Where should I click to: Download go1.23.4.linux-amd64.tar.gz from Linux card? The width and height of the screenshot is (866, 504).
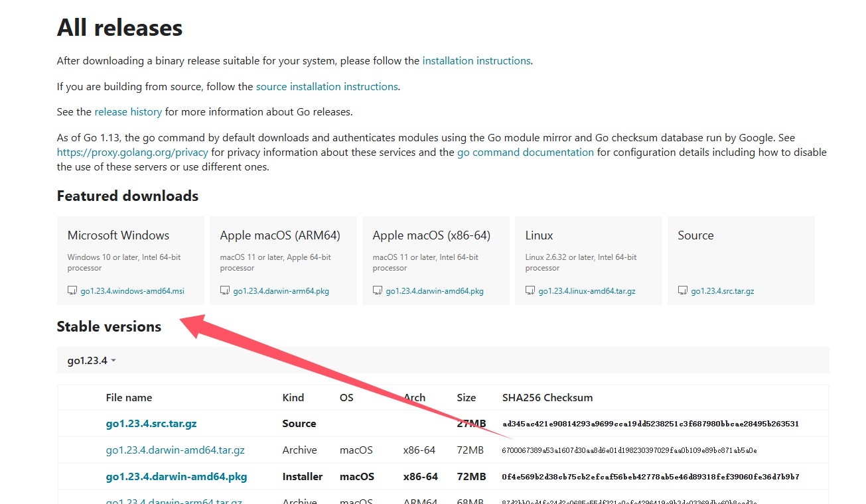[x=587, y=291]
